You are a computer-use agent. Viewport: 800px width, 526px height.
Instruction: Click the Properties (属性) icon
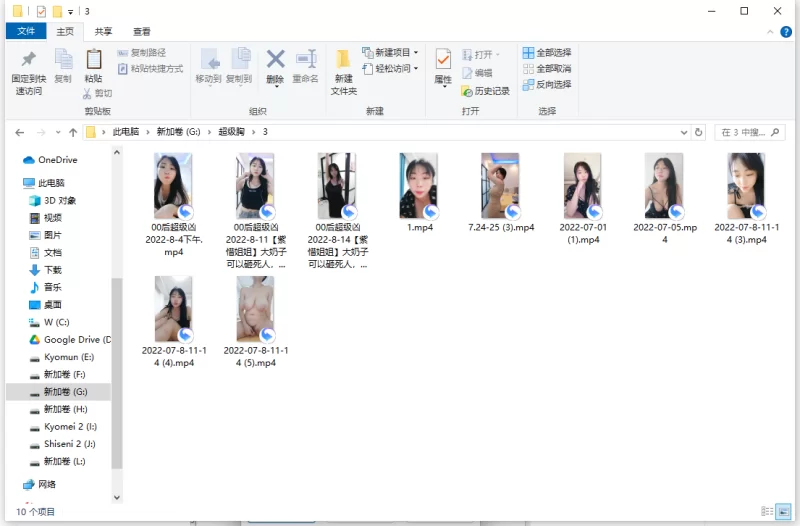pos(443,60)
